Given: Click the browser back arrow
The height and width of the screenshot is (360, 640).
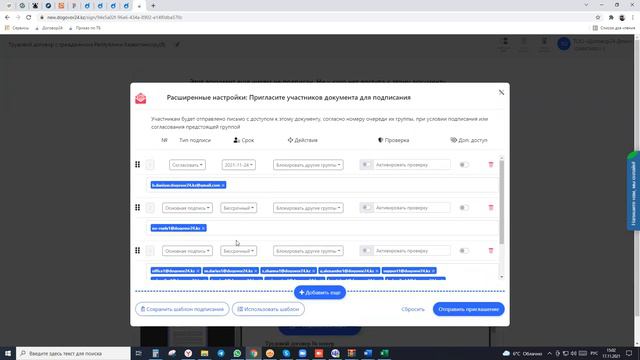Looking at the screenshot, I should pos(7,18).
